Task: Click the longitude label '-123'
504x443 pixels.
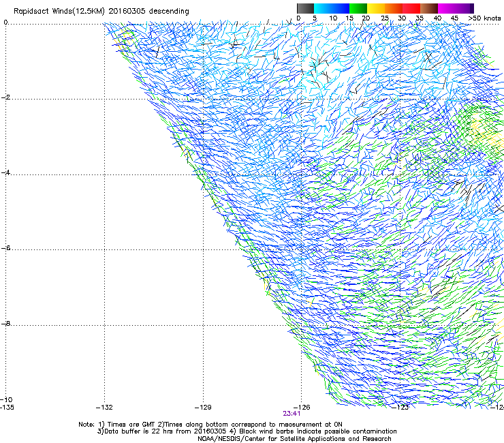Action: point(400,408)
